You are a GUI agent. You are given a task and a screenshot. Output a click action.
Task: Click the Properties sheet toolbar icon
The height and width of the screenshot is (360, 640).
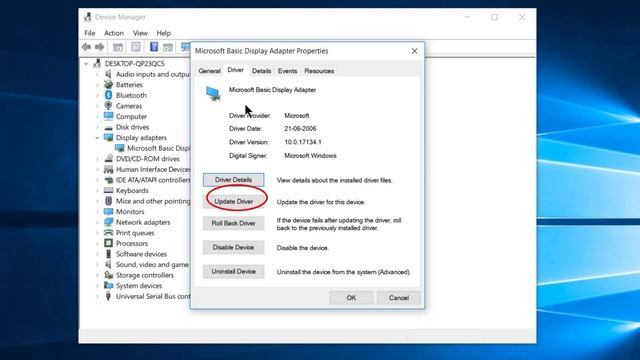point(136,47)
